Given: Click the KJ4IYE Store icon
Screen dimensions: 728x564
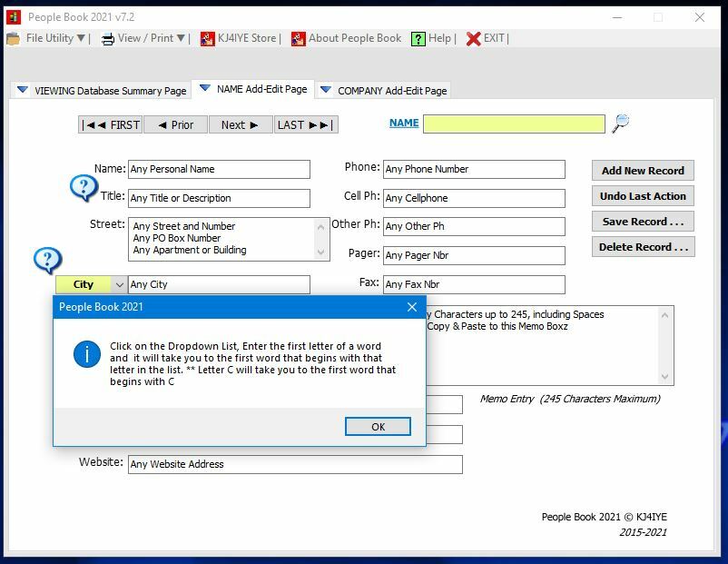Looking at the screenshot, I should (208, 38).
